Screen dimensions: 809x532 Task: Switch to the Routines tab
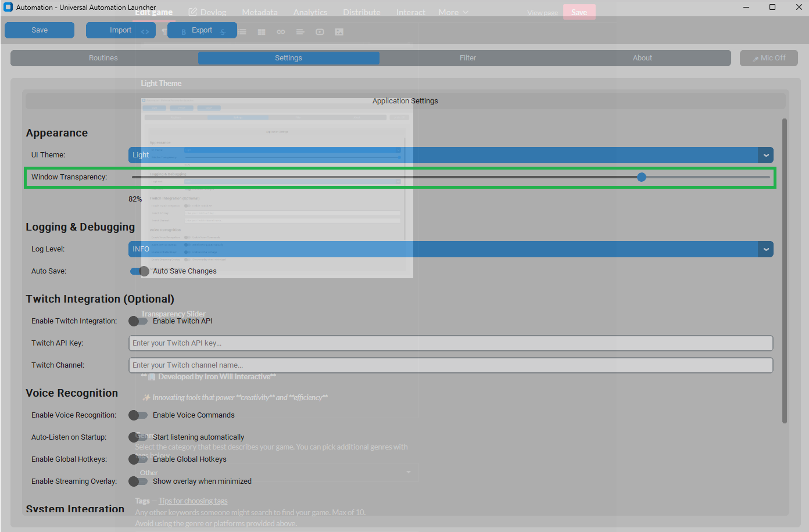click(103, 58)
